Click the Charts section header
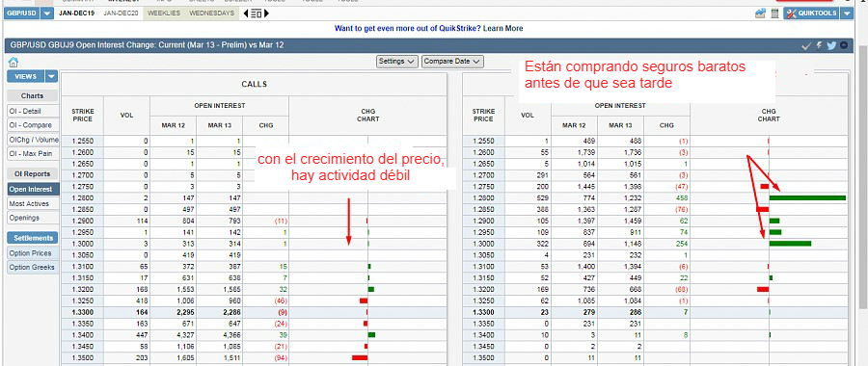 coord(33,95)
